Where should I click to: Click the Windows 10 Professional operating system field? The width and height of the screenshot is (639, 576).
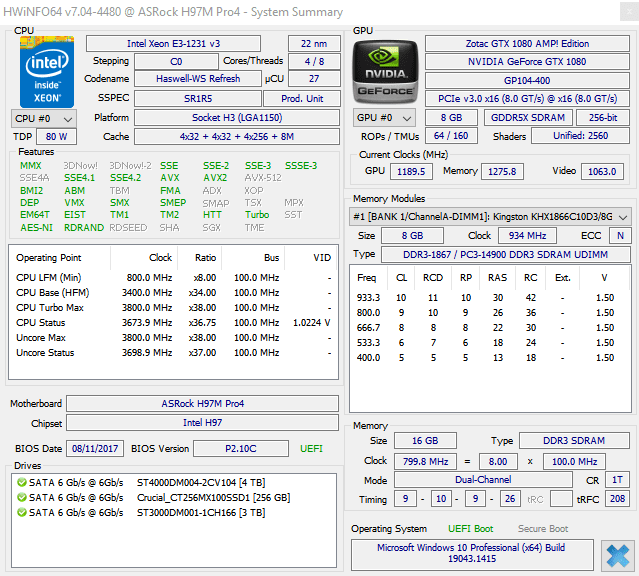pyautogui.click(x=472, y=554)
